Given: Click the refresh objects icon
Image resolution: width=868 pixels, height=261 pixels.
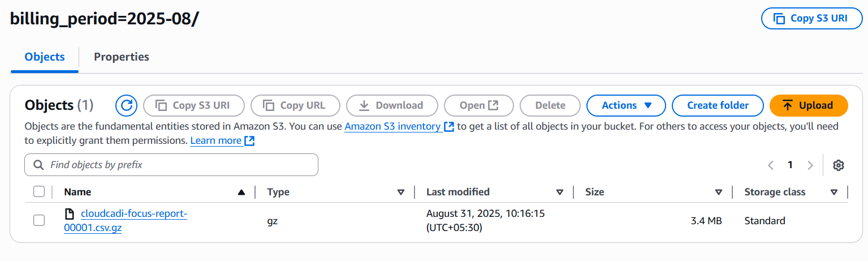Looking at the screenshot, I should 127,105.
